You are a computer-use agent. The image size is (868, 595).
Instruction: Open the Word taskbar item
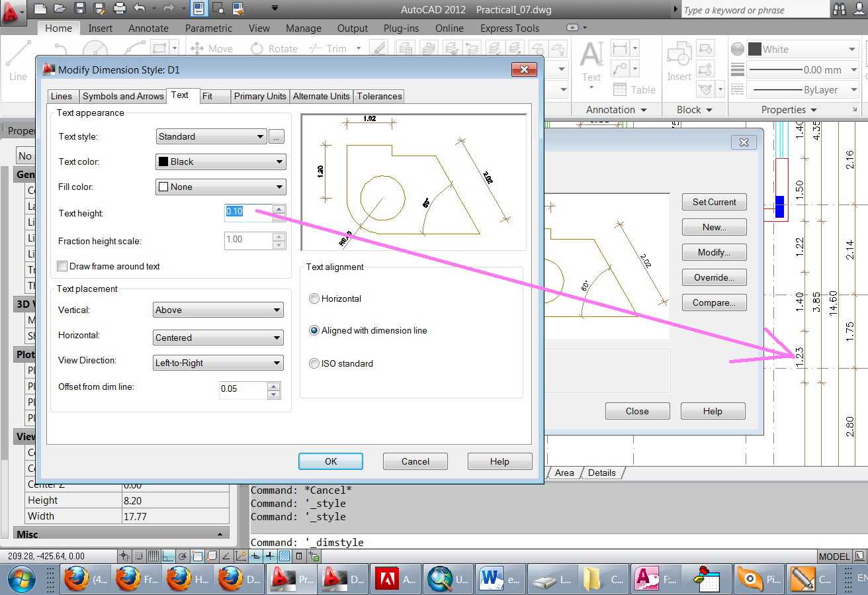click(501, 579)
